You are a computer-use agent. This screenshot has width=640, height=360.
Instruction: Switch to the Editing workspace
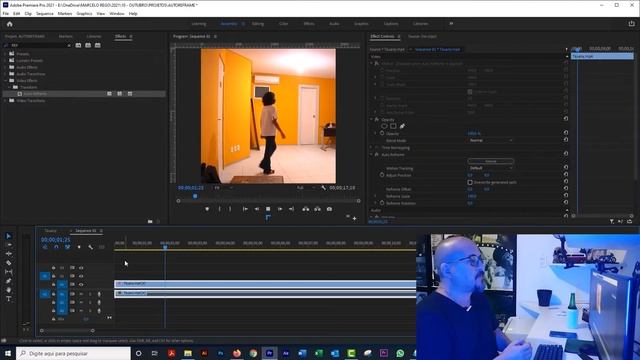pos(258,24)
